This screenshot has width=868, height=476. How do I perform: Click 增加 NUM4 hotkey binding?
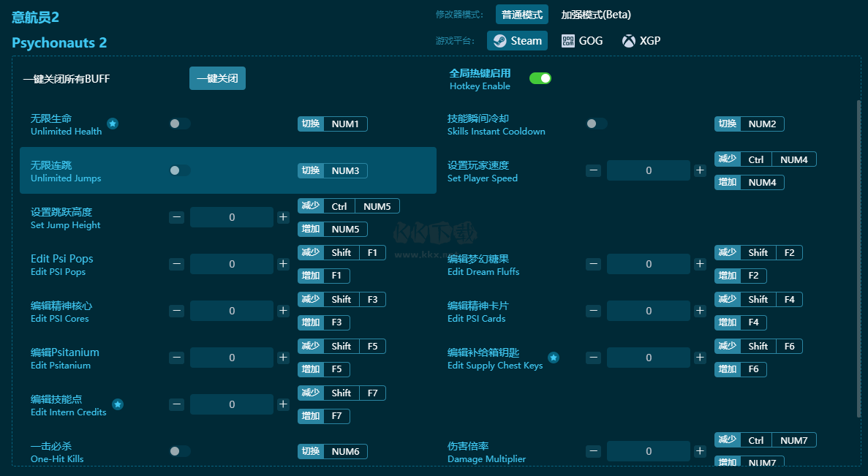[750, 183]
